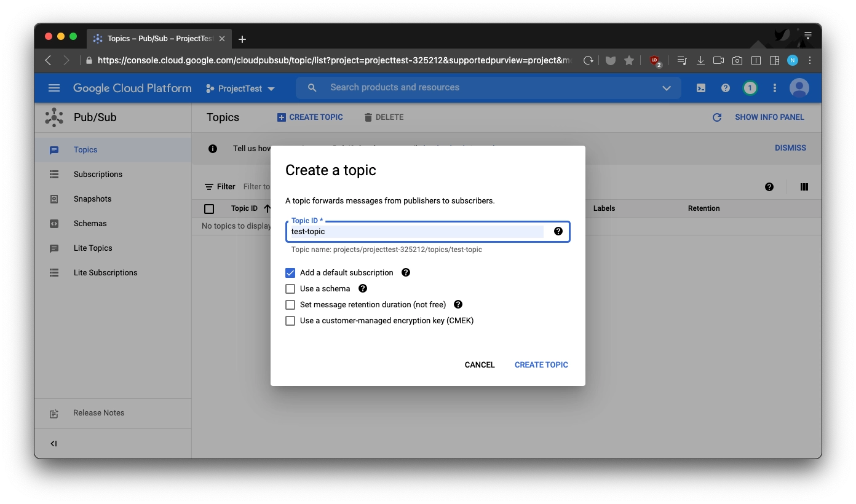Image resolution: width=856 pixels, height=504 pixels.
Task: Open the Cloud Shell terminal icon
Action: click(701, 88)
